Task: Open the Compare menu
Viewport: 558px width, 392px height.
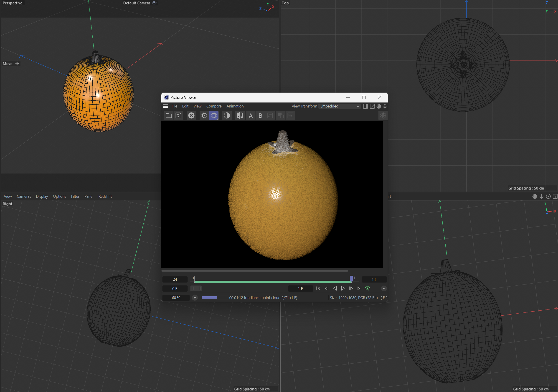Action: (x=214, y=106)
